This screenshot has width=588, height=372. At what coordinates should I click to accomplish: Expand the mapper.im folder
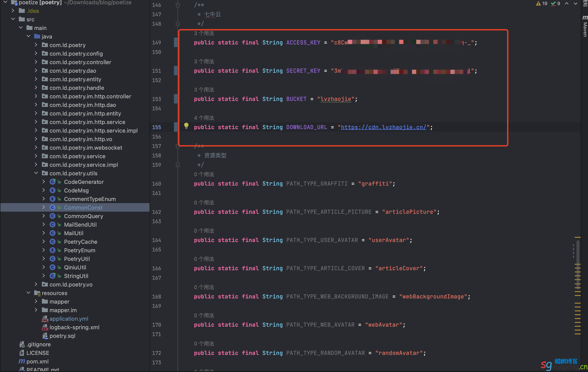point(36,310)
